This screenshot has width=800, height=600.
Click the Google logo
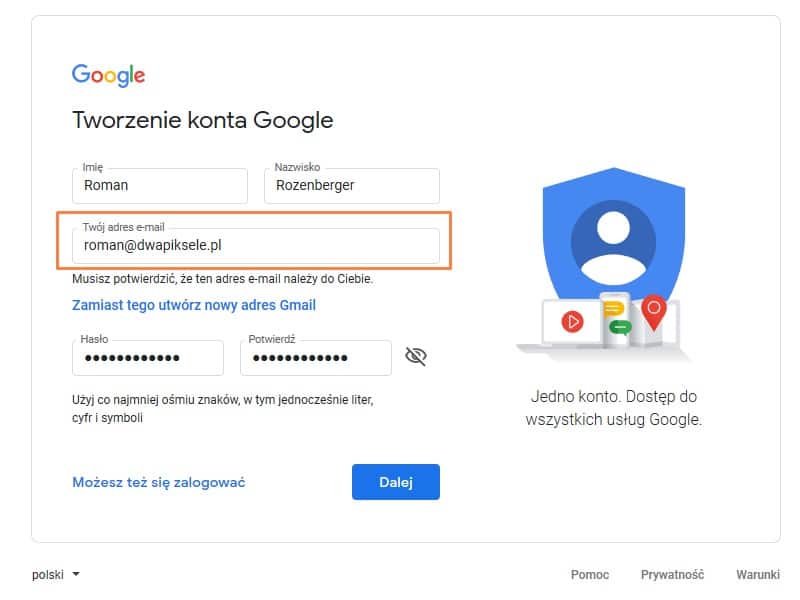pyautogui.click(x=108, y=75)
